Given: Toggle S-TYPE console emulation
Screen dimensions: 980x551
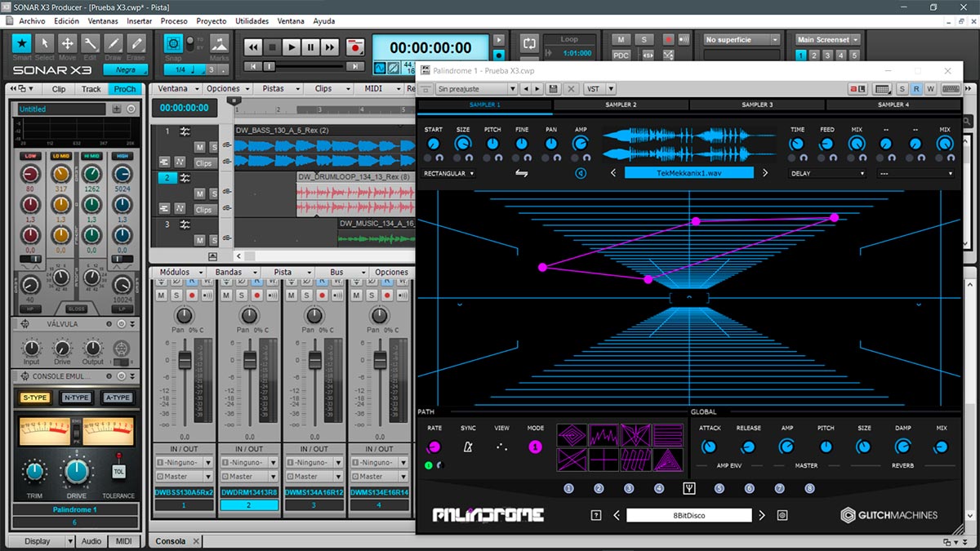Looking at the screenshot, I should (35, 398).
